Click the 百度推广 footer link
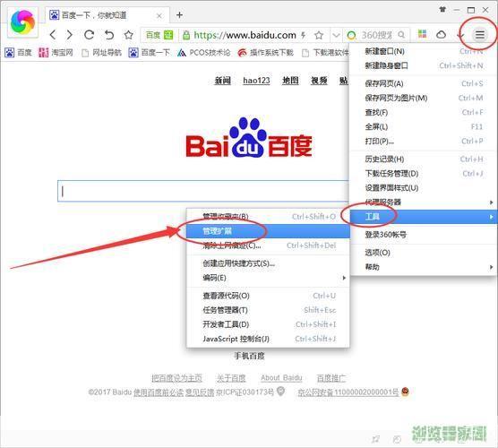The height and width of the screenshot is (448, 498). tap(331, 378)
